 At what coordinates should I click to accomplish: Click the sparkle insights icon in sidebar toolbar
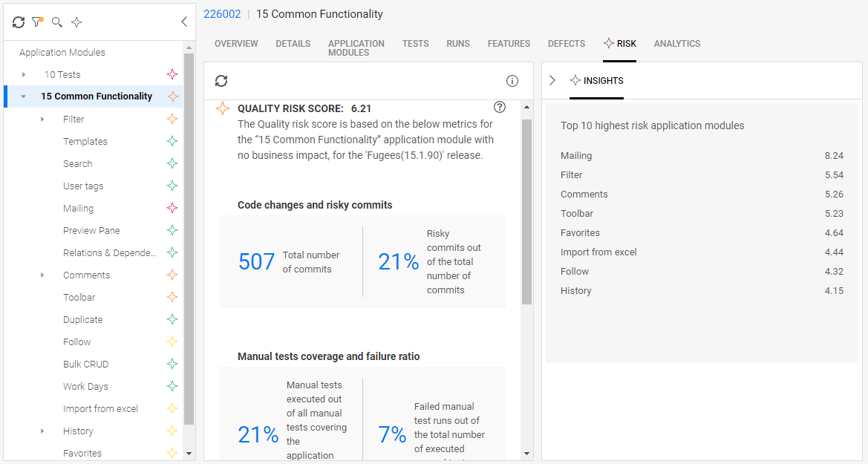tap(76, 22)
